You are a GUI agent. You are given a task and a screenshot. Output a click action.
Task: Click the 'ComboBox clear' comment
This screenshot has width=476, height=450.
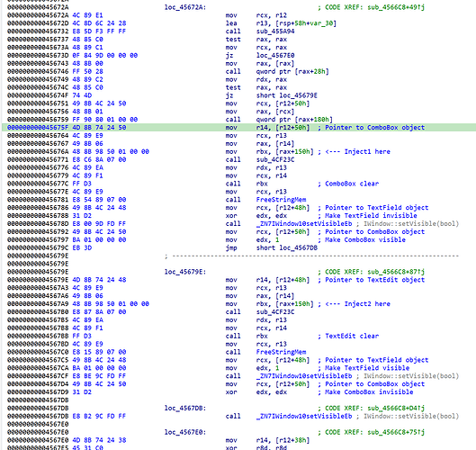click(x=352, y=184)
